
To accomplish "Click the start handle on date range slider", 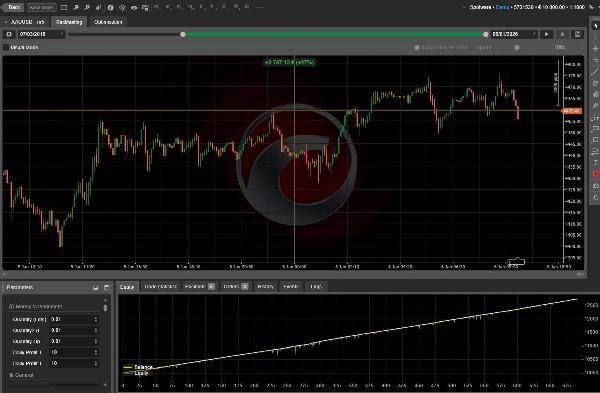I will pyautogui.click(x=183, y=34).
